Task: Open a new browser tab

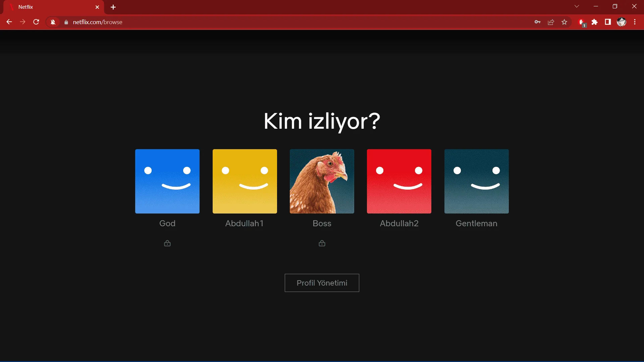Action: (113, 7)
